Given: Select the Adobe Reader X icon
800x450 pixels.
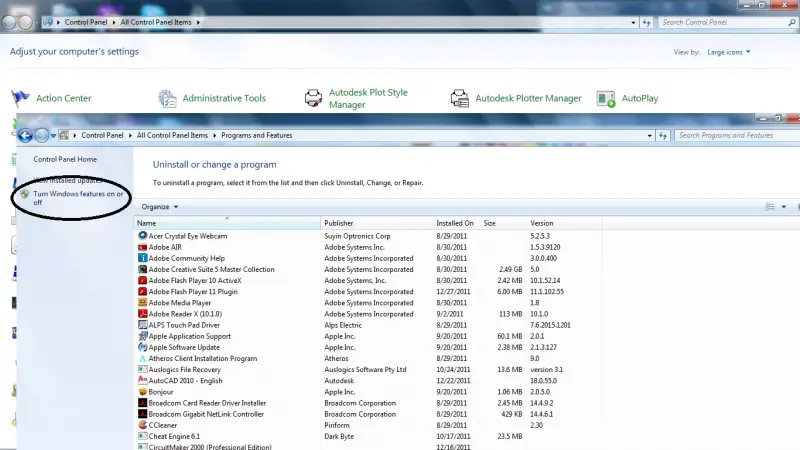Looking at the screenshot, I should tap(142, 314).
